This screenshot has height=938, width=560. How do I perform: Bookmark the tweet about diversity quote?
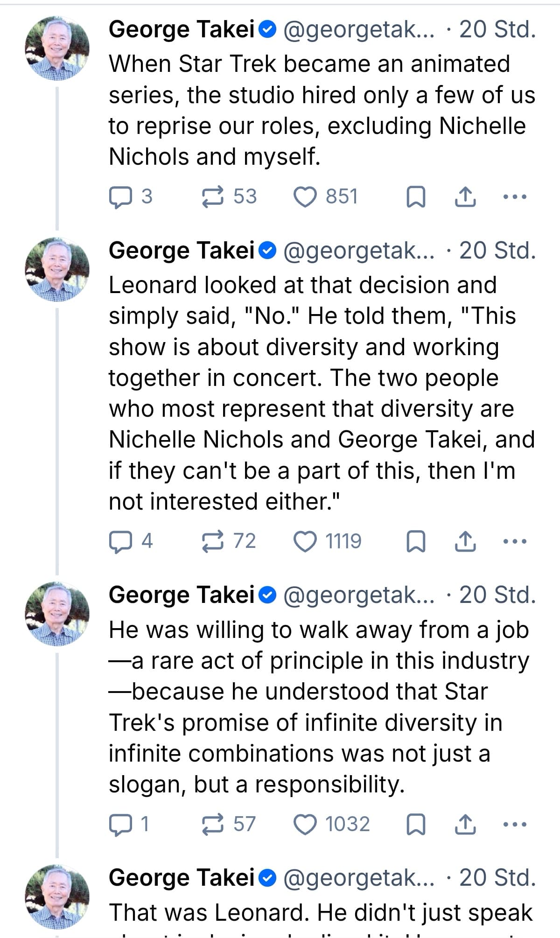(x=416, y=541)
